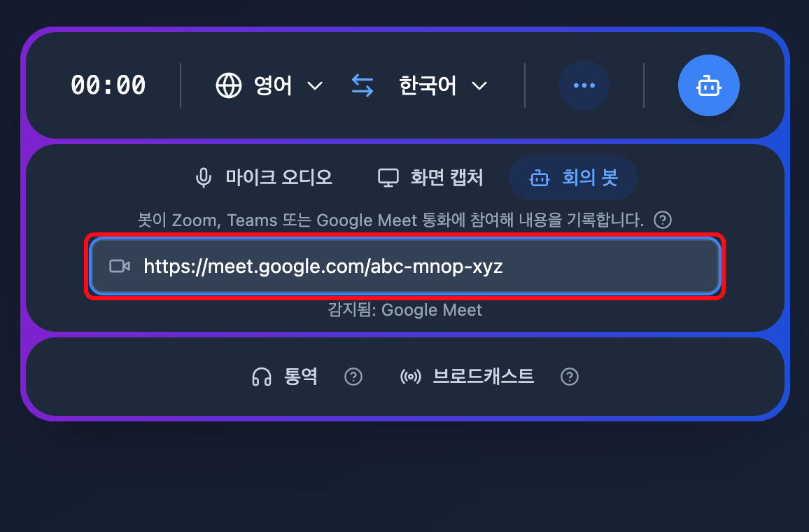The image size is (809, 532).
Task: Open the three-dots more options menu
Action: coord(584,85)
